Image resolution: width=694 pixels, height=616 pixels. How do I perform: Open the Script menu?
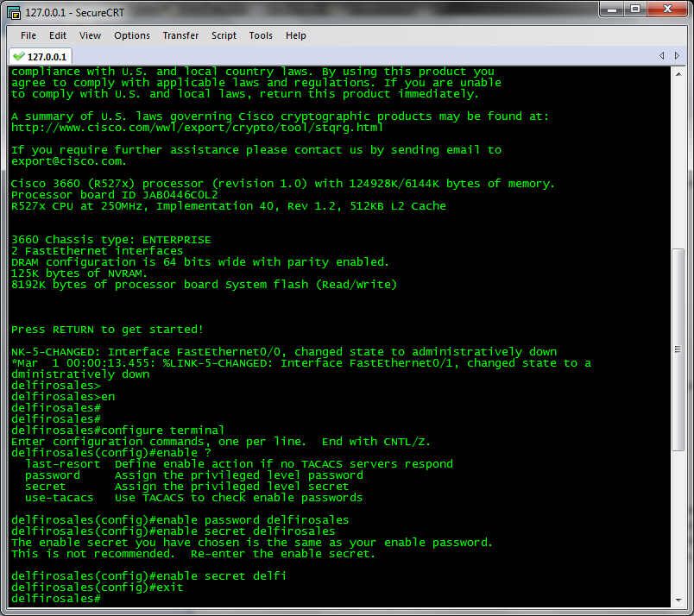224,35
